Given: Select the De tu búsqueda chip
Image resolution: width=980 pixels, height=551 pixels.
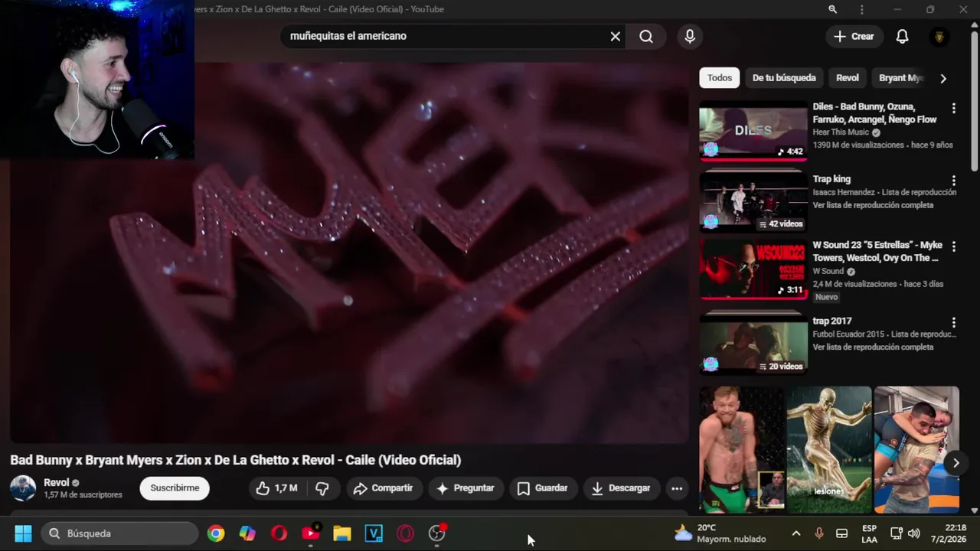Looking at the screenshot, I should tap(784, 77).
